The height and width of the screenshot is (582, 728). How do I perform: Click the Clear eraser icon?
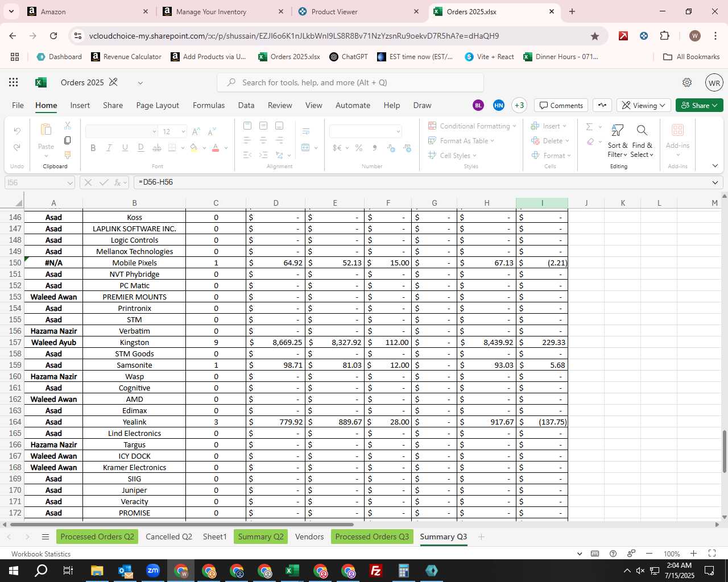(x=590, y=142)
